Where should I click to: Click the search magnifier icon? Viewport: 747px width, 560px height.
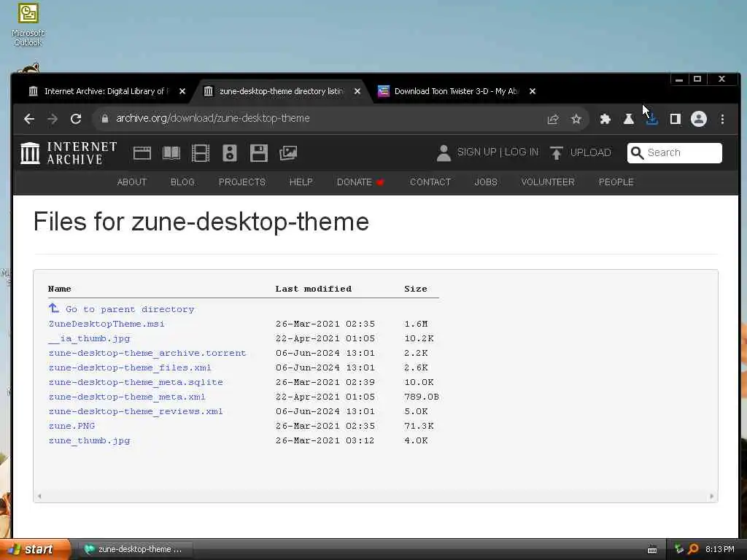[637, 153]
